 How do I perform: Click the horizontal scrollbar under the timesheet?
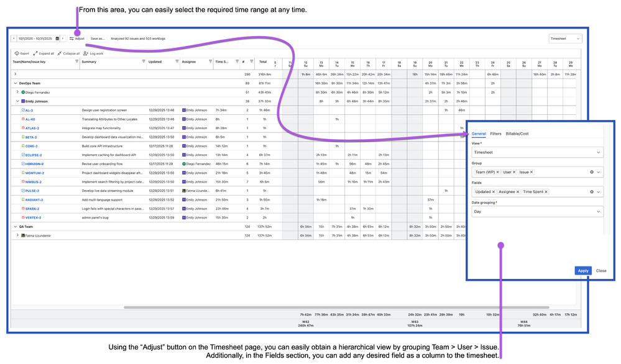click(x=336, y=307)
